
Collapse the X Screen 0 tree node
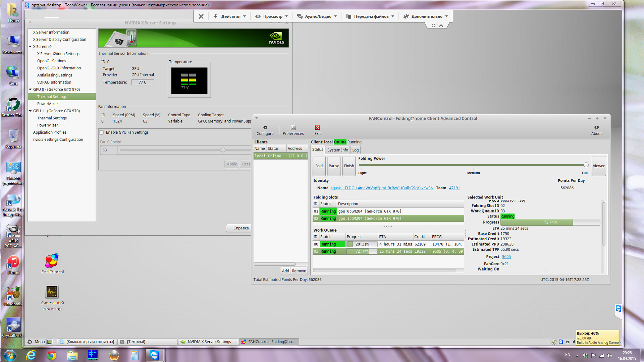tap(31, 47)
